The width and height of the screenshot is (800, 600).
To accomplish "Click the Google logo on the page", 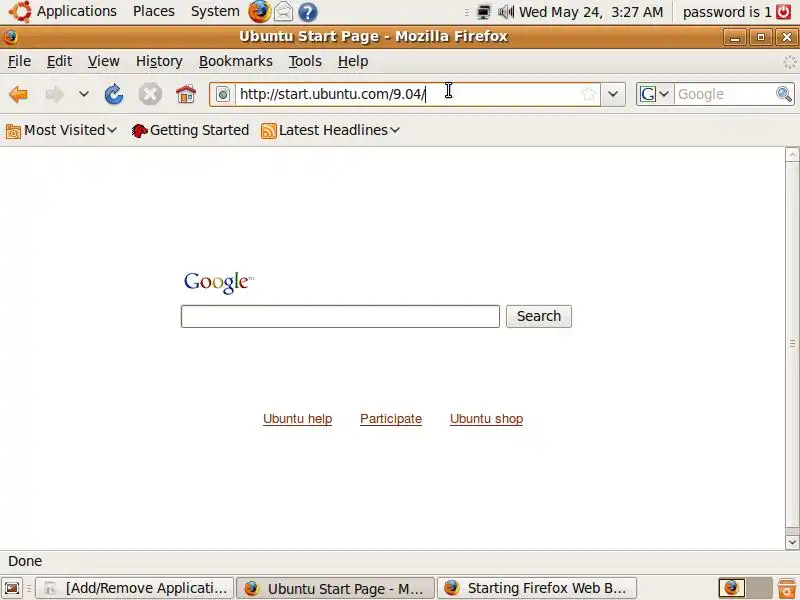I will pos(218,282).
